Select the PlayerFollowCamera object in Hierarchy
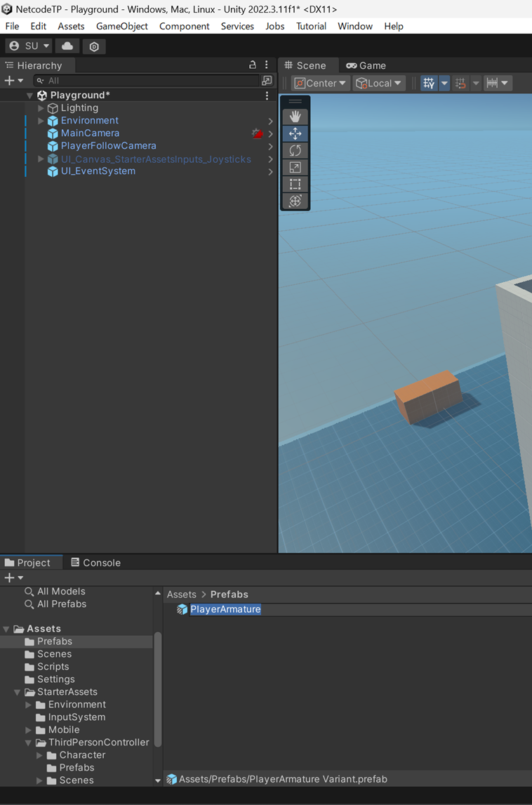This screenshot has height=805, width=532. click(x=108, y=146)
